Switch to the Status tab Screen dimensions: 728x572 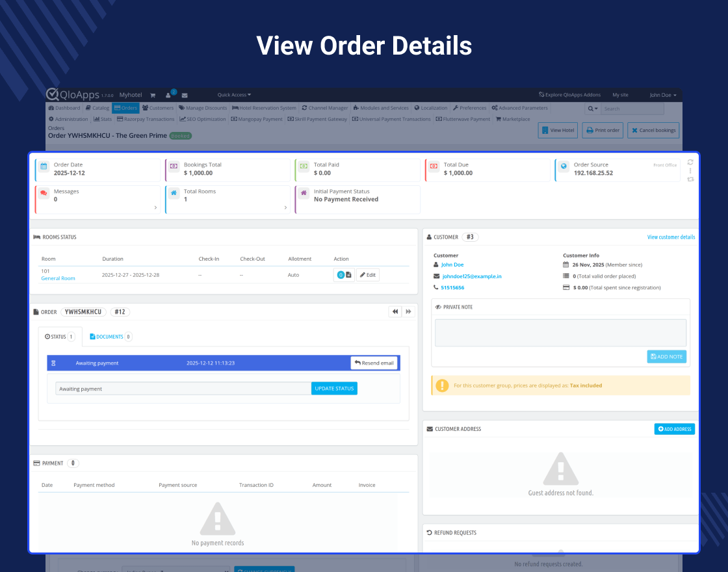coord(59,337)
